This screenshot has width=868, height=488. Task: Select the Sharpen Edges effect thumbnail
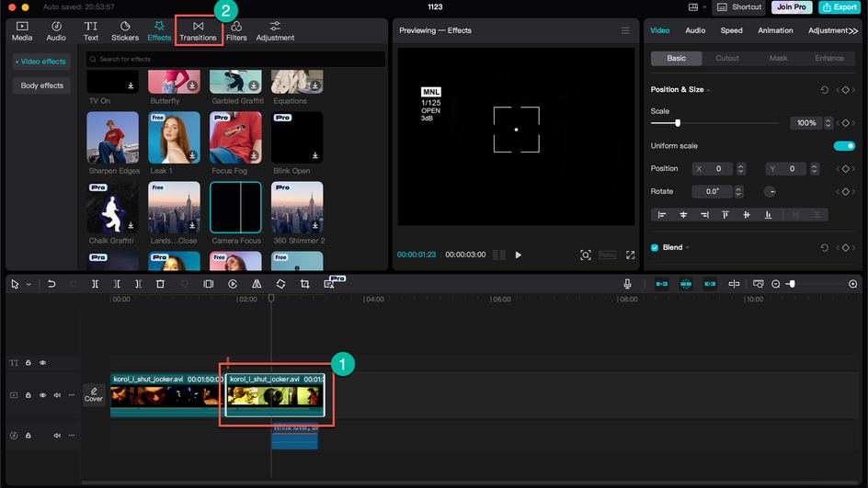pos(113,137)
